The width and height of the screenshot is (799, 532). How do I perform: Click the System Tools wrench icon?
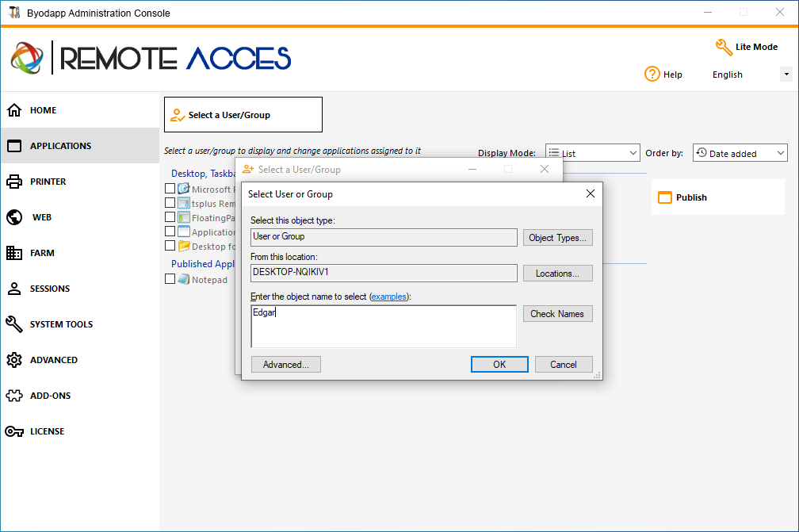pos(14,324)
